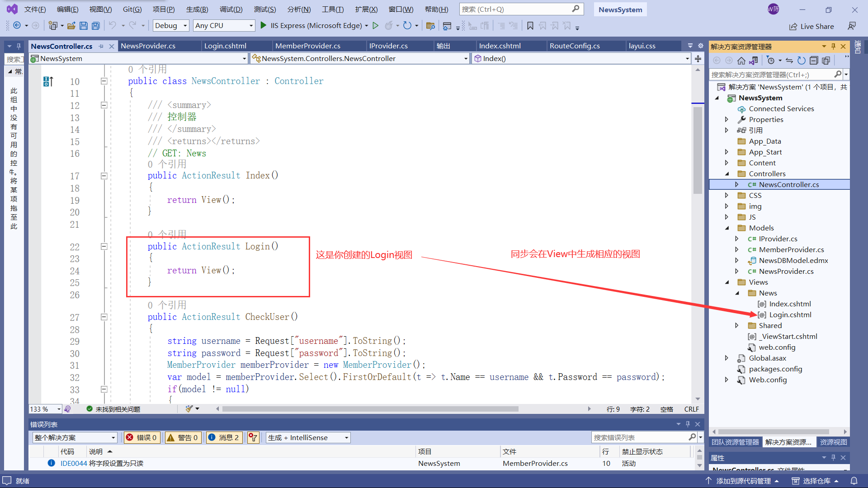Click Sync with Active Document icon

click(789, 61)
